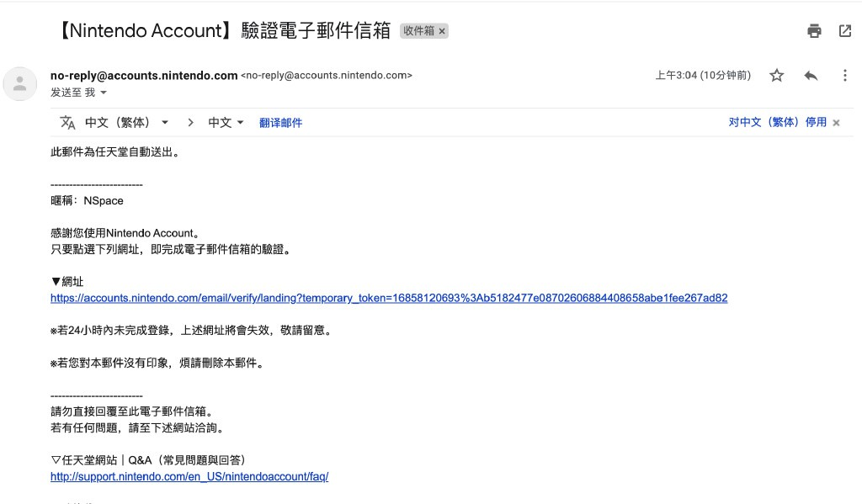Click the sender avatar icon
This screenshot has width=862, height=504.
point(20,83)
